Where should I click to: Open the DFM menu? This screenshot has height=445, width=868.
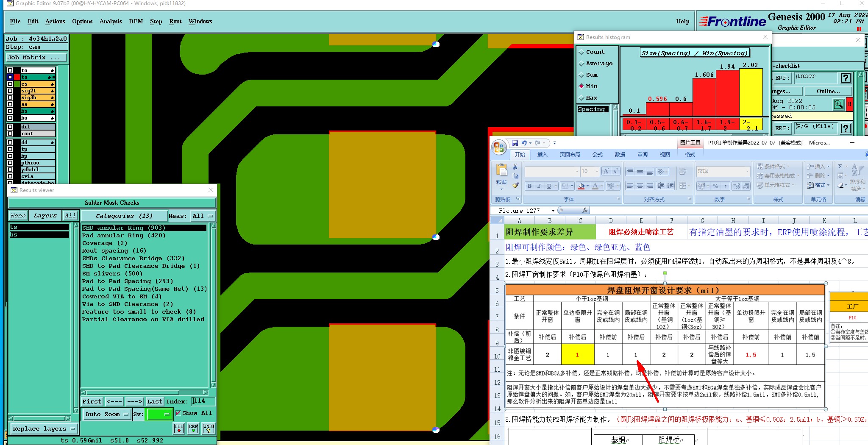pyautogui.click(x=136, y=21)
